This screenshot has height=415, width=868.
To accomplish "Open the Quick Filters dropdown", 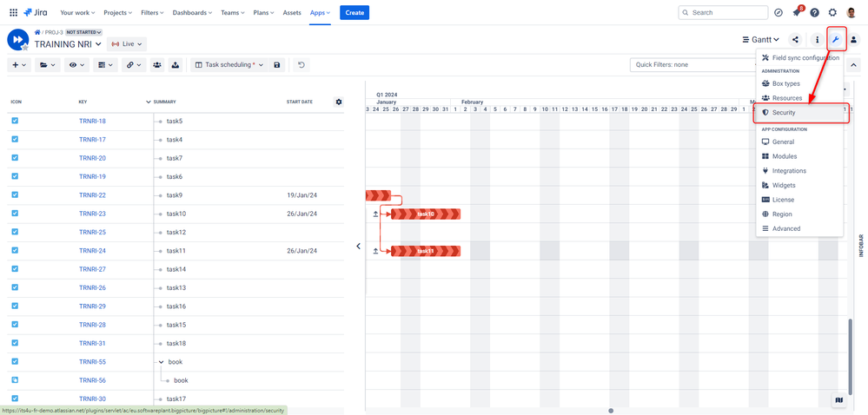I will click(693, 65).
